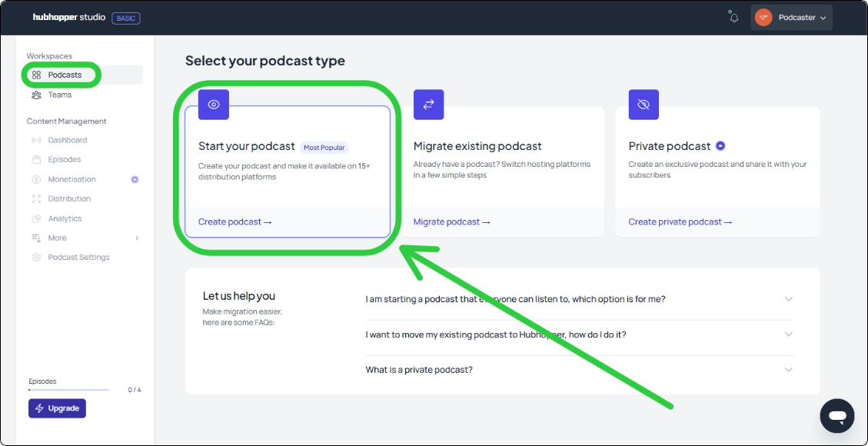868x446 pixels.
Task: Click the Create private podcast link
Action: point(680,222)
